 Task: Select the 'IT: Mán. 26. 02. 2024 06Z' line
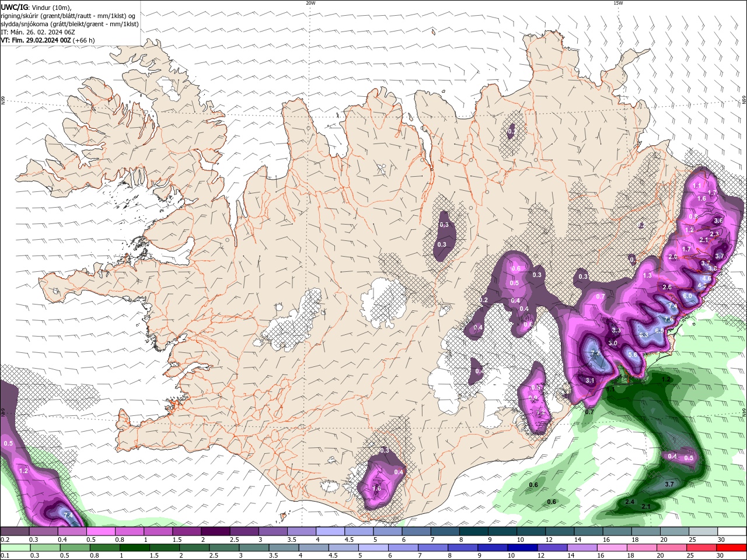(x=38, y=32)
